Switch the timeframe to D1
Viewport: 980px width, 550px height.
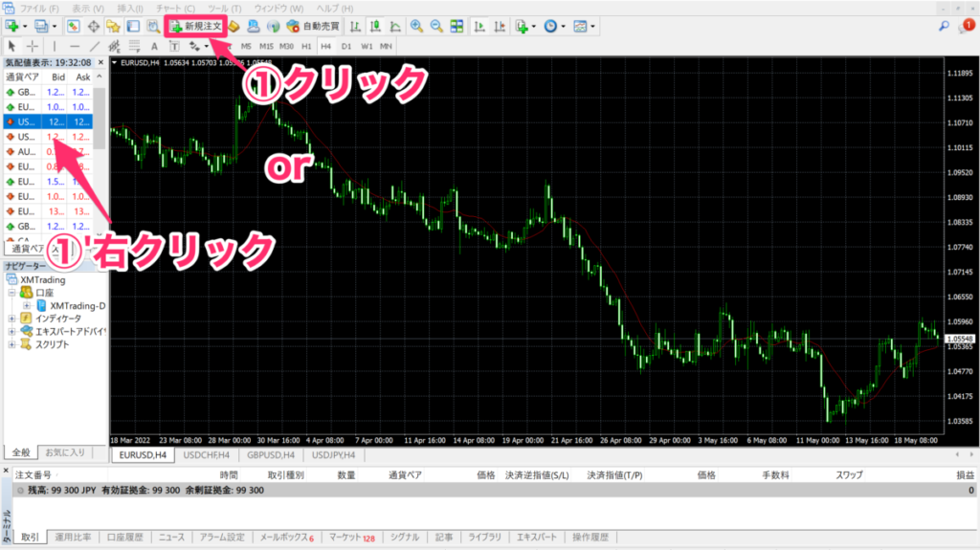pyautogui.click(x=346, y=46)
